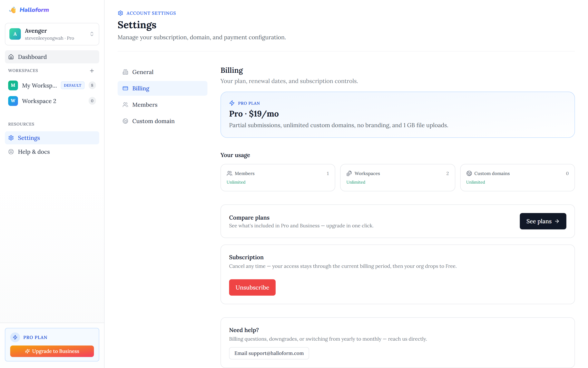Open the Custom domain settings tab
588x368 pixels.
[x=162, y=121]
